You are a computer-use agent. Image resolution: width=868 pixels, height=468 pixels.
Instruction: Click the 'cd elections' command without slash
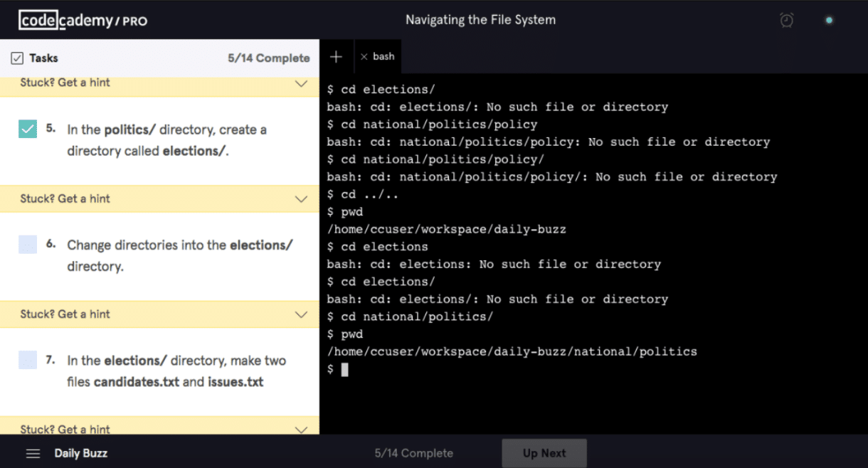[x=377, y=247]
